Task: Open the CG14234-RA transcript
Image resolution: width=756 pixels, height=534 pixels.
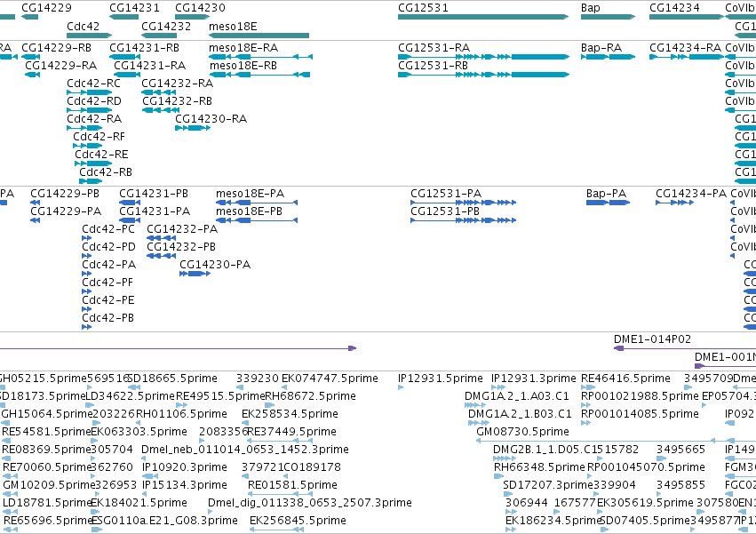Action: point(685,48)
